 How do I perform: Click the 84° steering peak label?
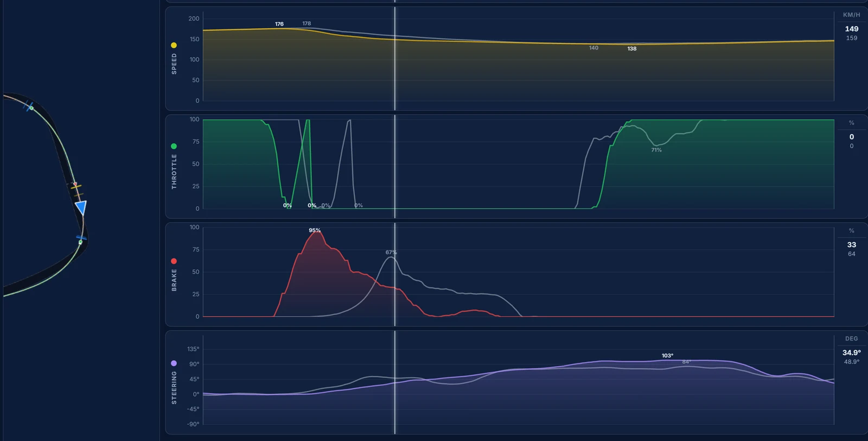686,362
